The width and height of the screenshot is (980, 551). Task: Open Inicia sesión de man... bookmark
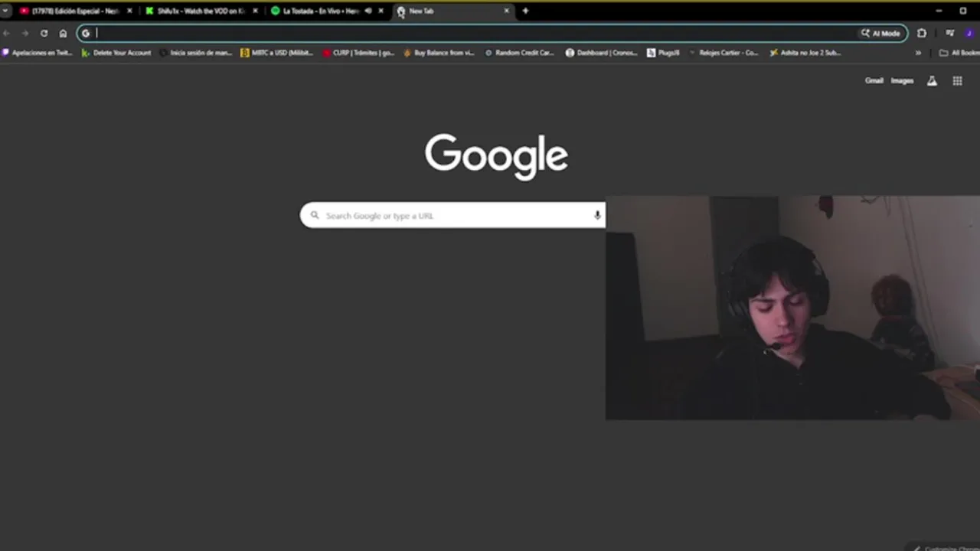pyautogui.click(x=196, y=53)
